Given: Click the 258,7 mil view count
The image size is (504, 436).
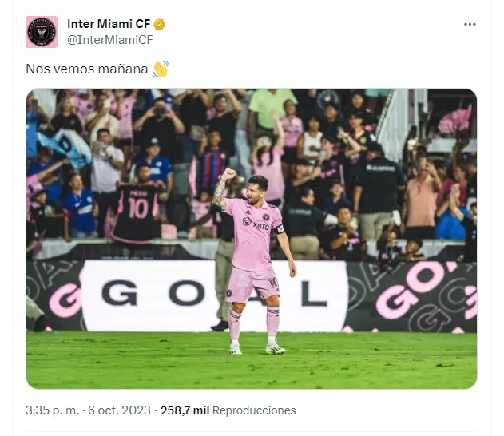Looking at the screenshot, I should pyautogui.click(x=185, y=410).
